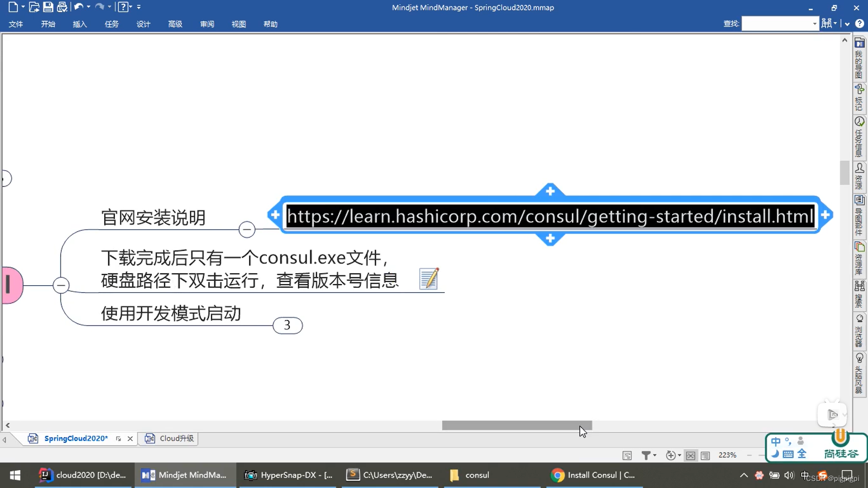Click the 223% zoom level
This screenshot has height=488, width=868.
pyautogui.click(x=727, y=455)
